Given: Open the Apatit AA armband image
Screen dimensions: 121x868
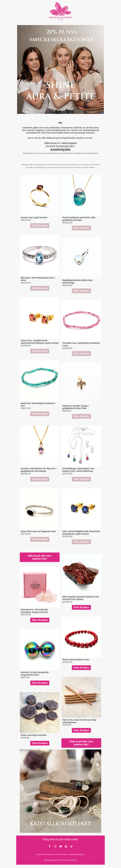Looking at the screenshot, I should pyautogui.click(x=40, y=381).
